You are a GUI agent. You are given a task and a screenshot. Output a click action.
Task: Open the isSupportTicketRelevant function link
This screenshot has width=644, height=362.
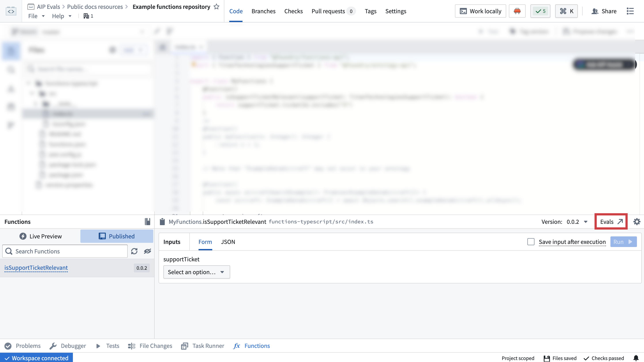click(x=36, y=268)
